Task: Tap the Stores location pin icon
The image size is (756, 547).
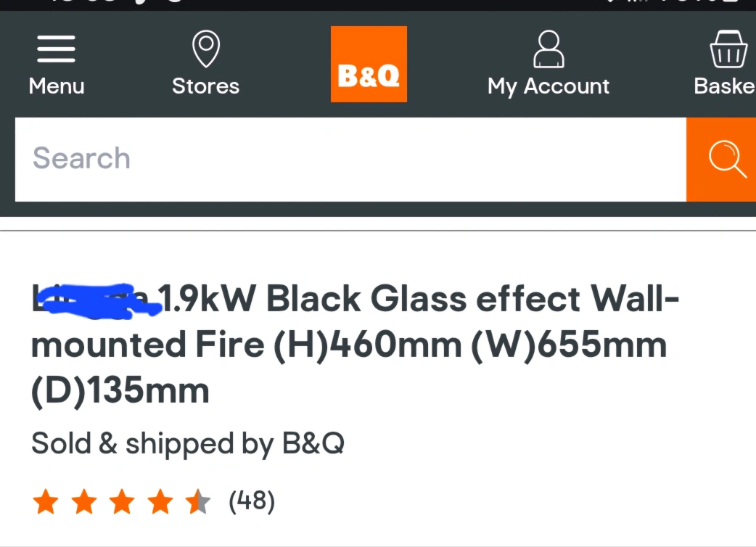Action: click(206, 49)
